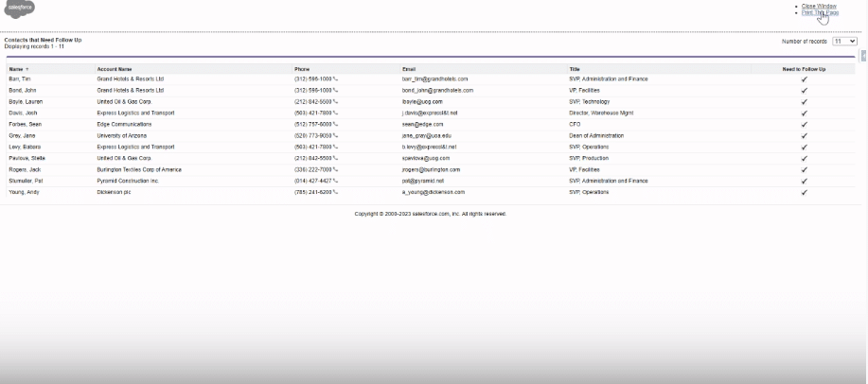This screenshot has height=384, width=868.
Task: Select the name Boyle, Lauren
Action: [x=26, y=102]
